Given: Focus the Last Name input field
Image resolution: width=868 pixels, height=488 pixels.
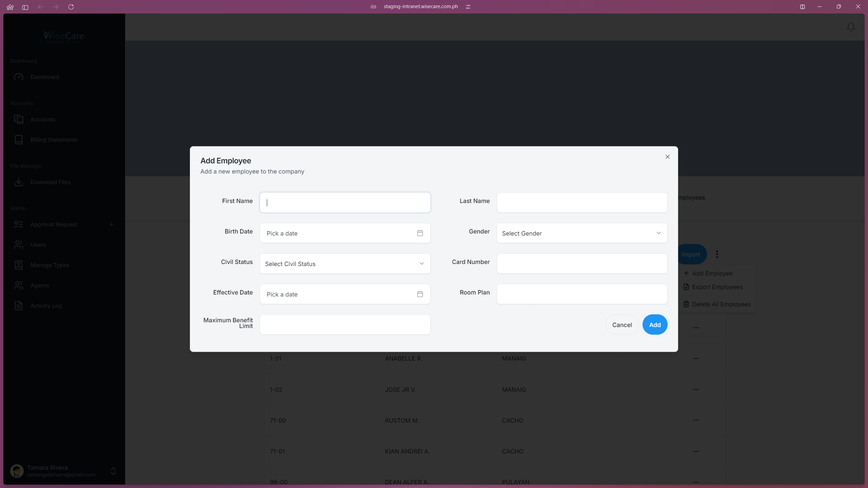Looking at the screenshot, I should 582,203.
